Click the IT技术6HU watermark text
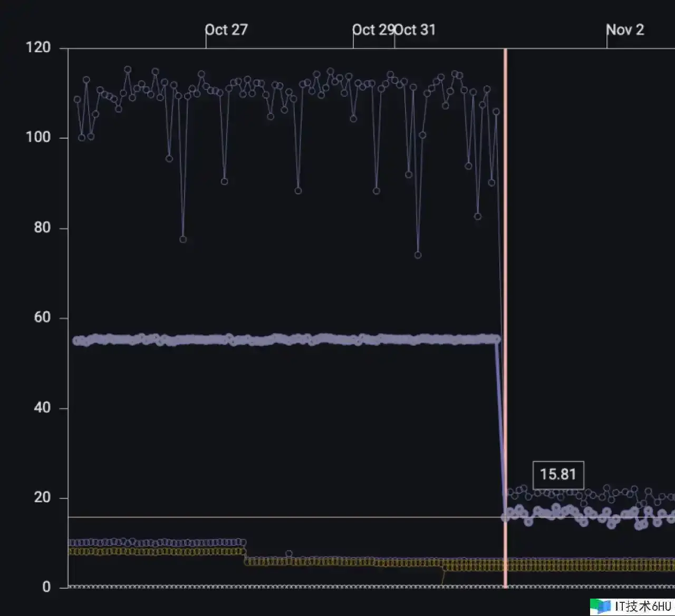 643,606
